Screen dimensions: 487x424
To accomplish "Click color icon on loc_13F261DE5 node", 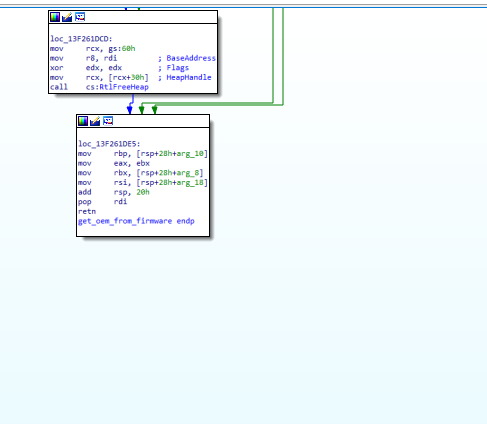I will click(x=83, y=121).
